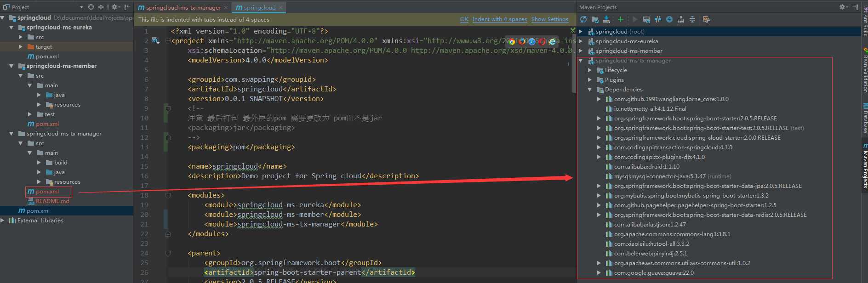The width and height of the screenshot is (868, 283).
Task: Open pom in Internet Explorer icon
Action: click(552, 41)
